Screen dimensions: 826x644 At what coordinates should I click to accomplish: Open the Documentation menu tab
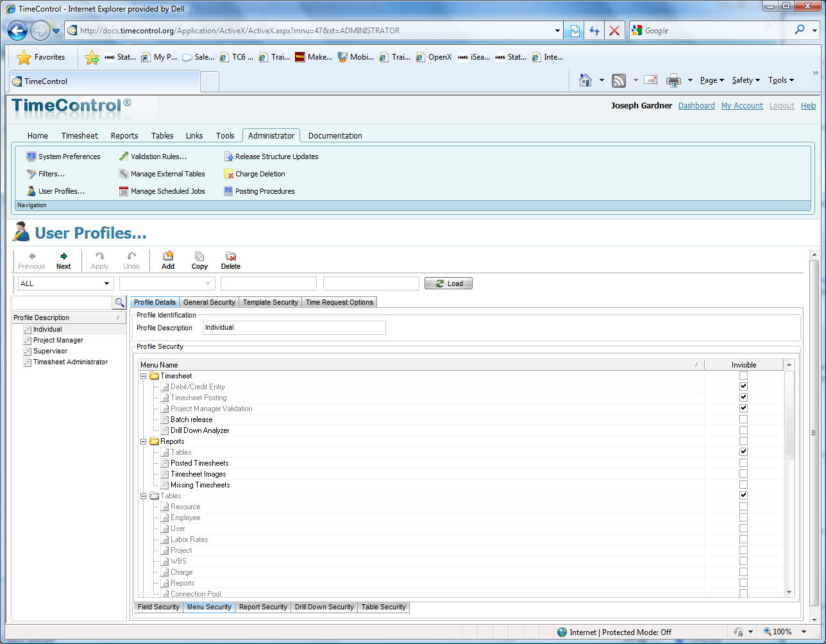point(335,135)
